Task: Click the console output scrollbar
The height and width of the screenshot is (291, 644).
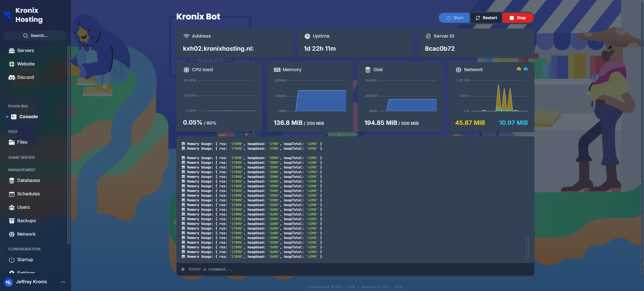Action: click(x=527, y=248)
